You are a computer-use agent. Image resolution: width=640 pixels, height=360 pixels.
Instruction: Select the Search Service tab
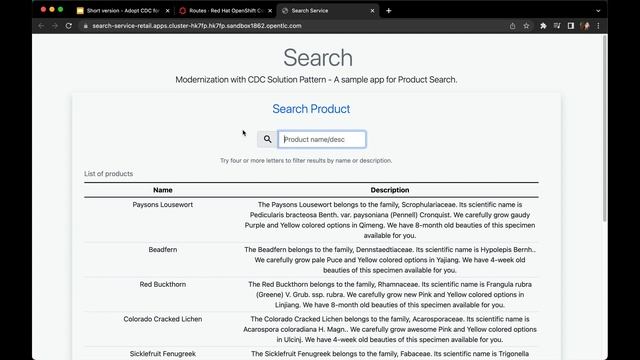328,11
